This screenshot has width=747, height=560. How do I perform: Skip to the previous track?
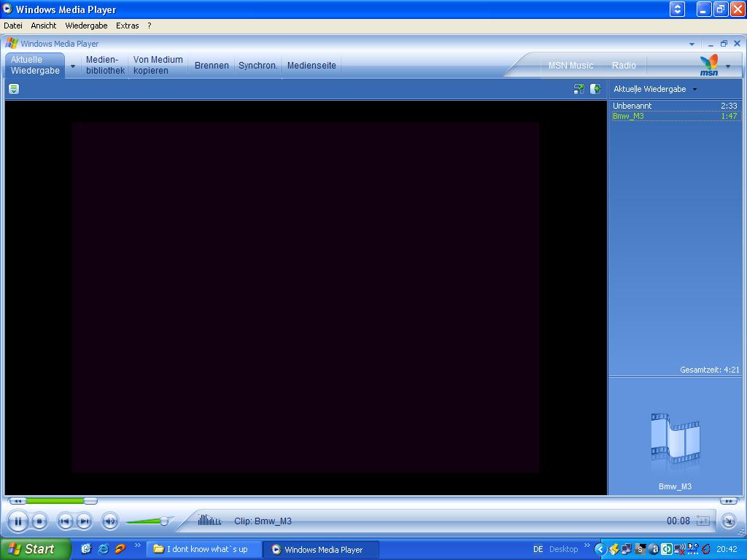pos(65,521)
